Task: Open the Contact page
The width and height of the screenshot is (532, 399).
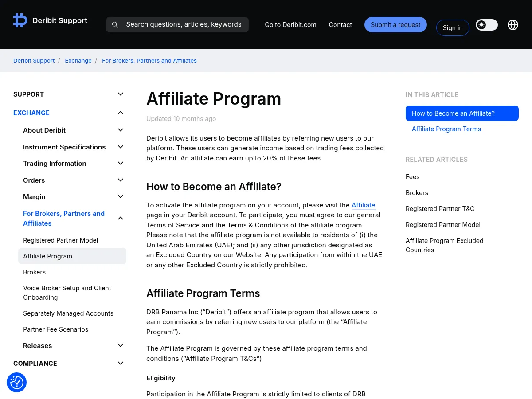Action: coord(340,25)
